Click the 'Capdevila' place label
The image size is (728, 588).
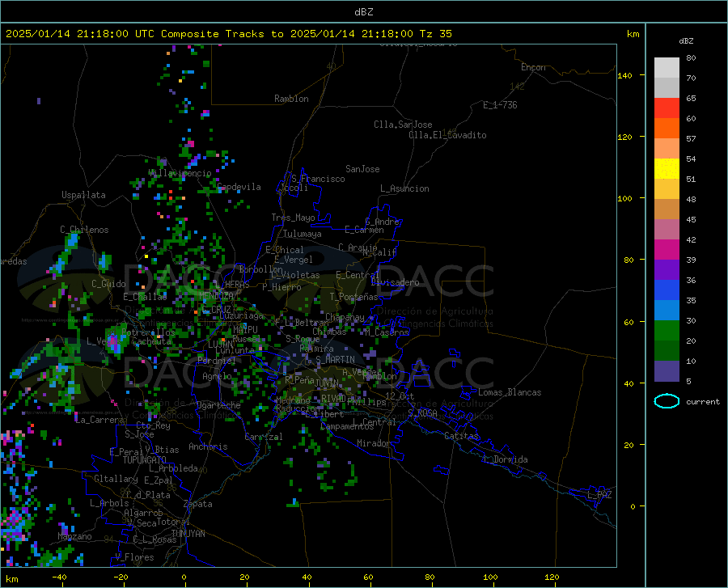[x=239, y=187]
